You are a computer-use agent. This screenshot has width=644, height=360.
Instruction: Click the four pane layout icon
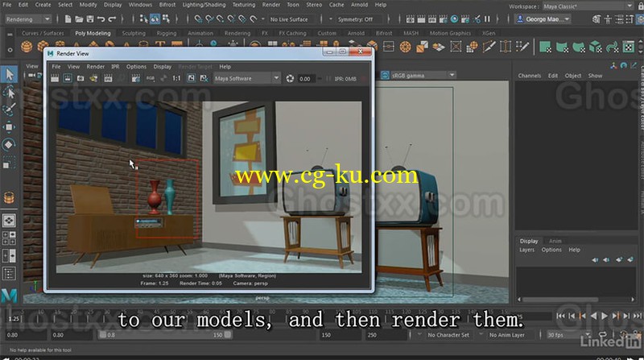9,238
